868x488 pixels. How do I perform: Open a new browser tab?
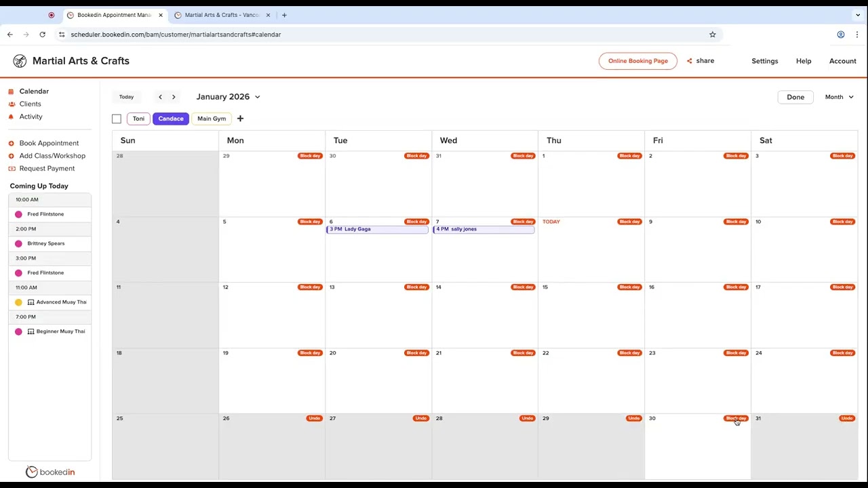click(x=284, y=15)
